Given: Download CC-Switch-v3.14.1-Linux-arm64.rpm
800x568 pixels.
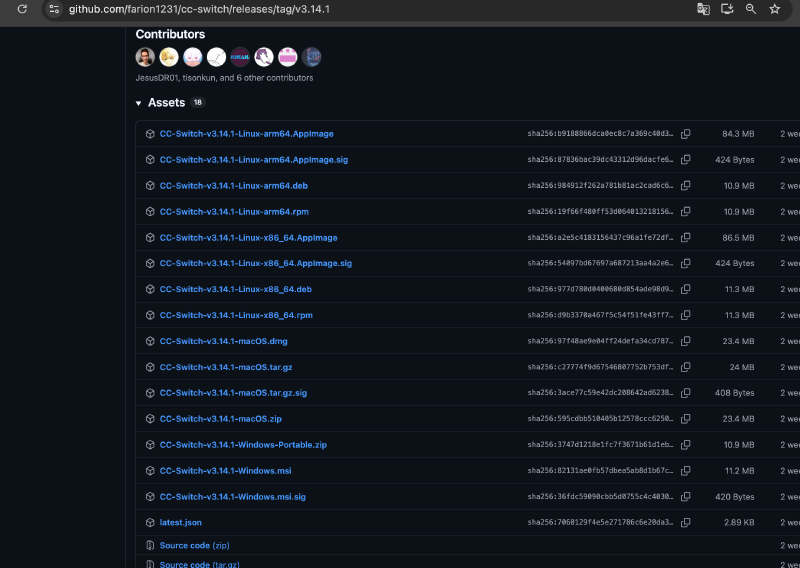Looking at the screenshot, I should [234, 212].
